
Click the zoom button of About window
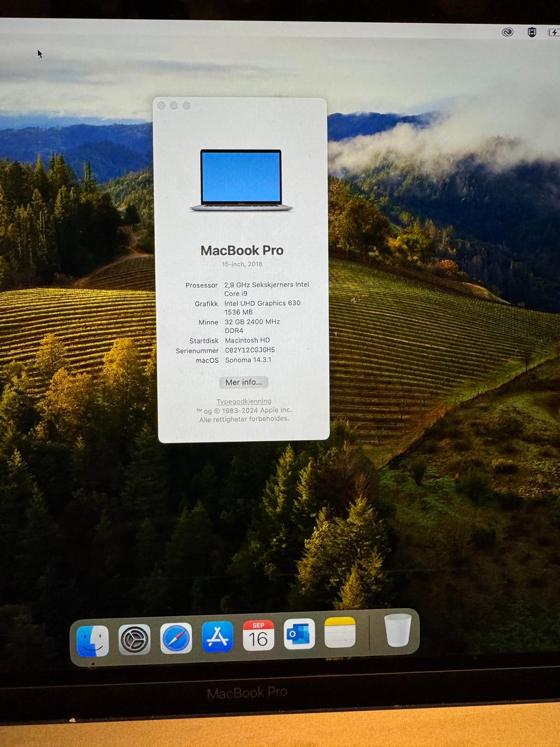point(187,106)
